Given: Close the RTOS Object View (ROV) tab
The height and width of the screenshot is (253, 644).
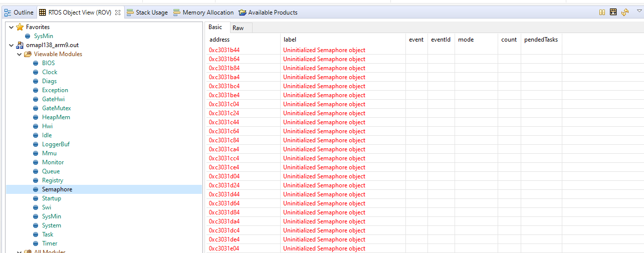Looking at the screenshot, I should click(118, 13).
